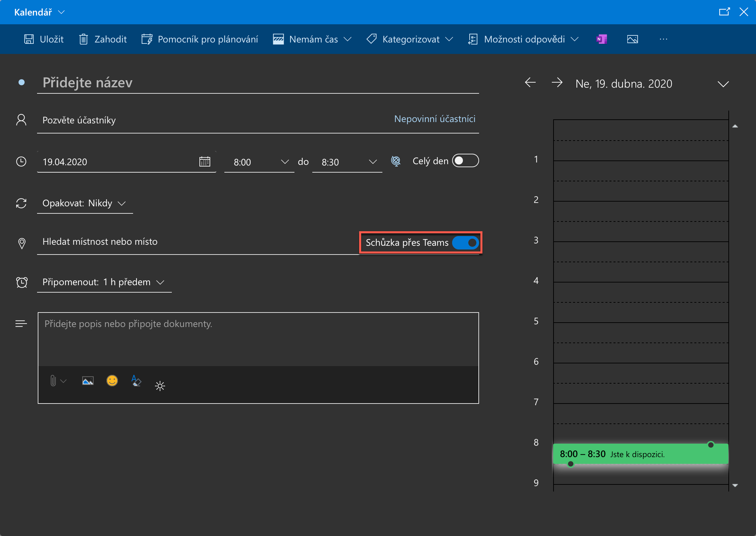Click Nepovinní účastníci link
756x536 pixels.
[435, 119]
